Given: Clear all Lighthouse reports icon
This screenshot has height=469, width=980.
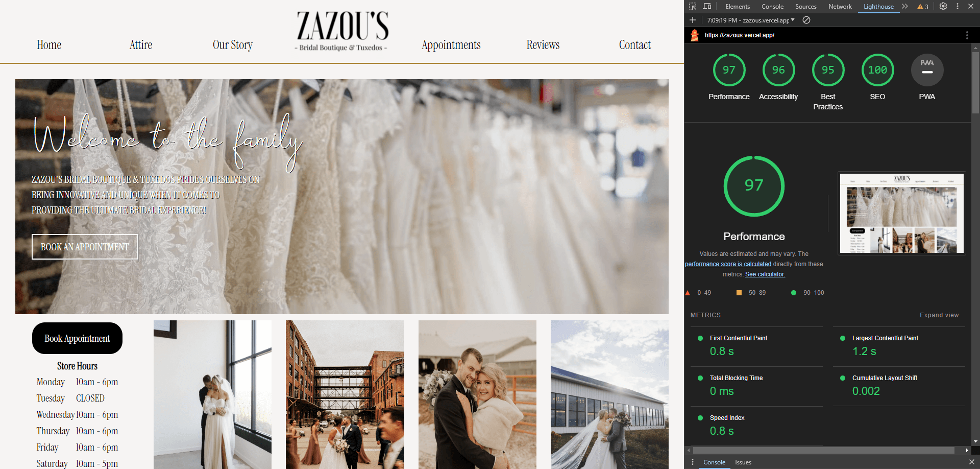Looking at the screenshot, I should point(806,20).
